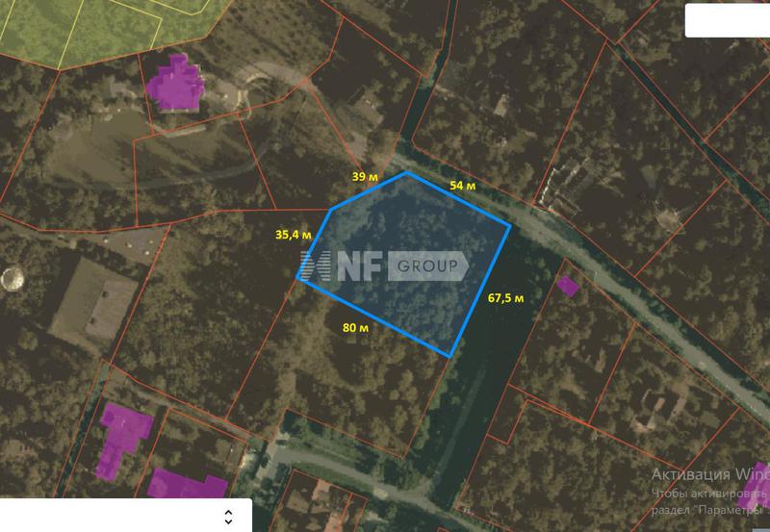The image size is (770, 532).
Task: Click the "35,4 м" boundary length label
Action: click(294, 235)
